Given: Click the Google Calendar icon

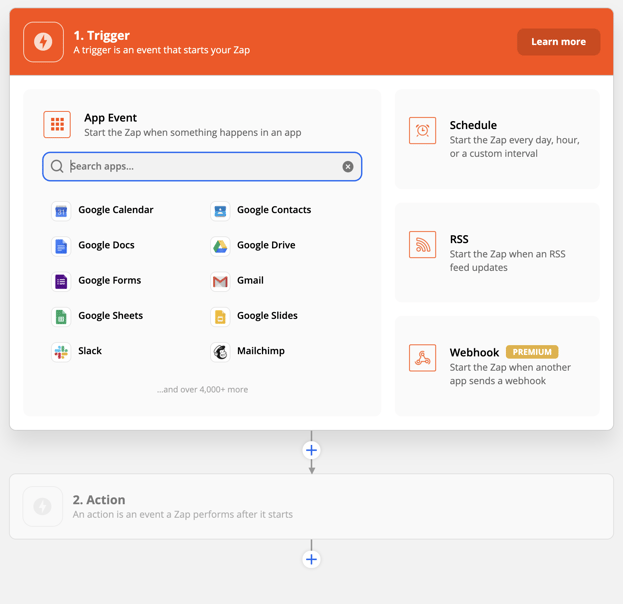Looking at the screenshot, I should pos(61,211).
